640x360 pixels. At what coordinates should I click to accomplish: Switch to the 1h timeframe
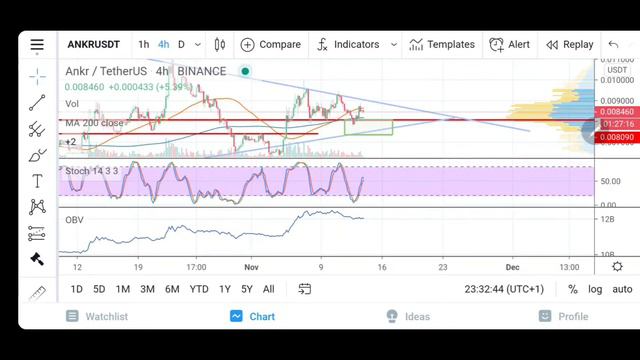coord(144,44)
